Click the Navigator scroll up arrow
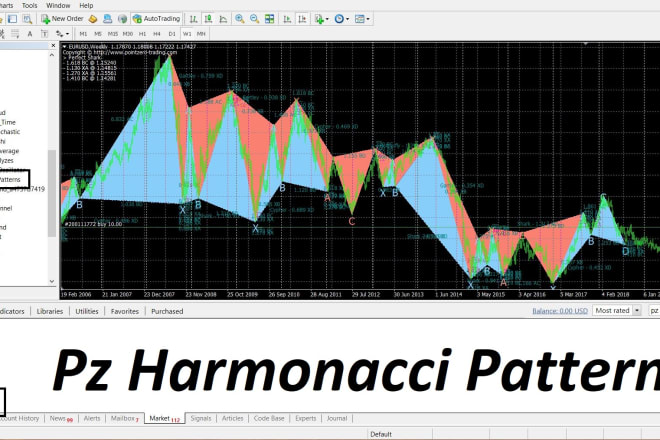Screen dimensions: 660x440 click(52, 55)
